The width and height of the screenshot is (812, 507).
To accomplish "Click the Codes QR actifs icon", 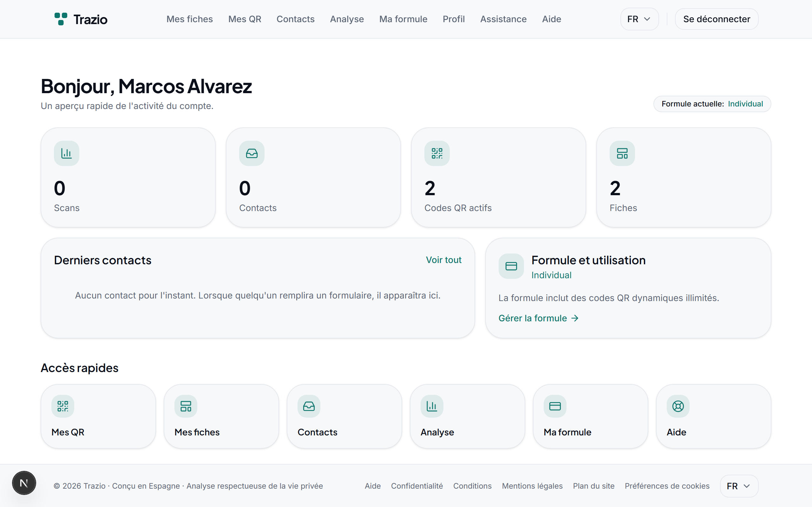I will pos(437,153).
